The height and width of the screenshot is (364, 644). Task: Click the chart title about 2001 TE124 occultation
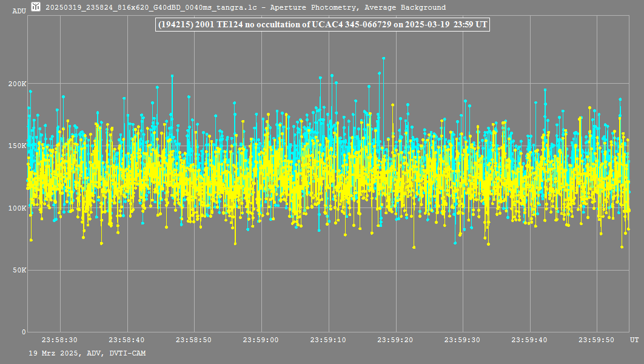point(322,25)
